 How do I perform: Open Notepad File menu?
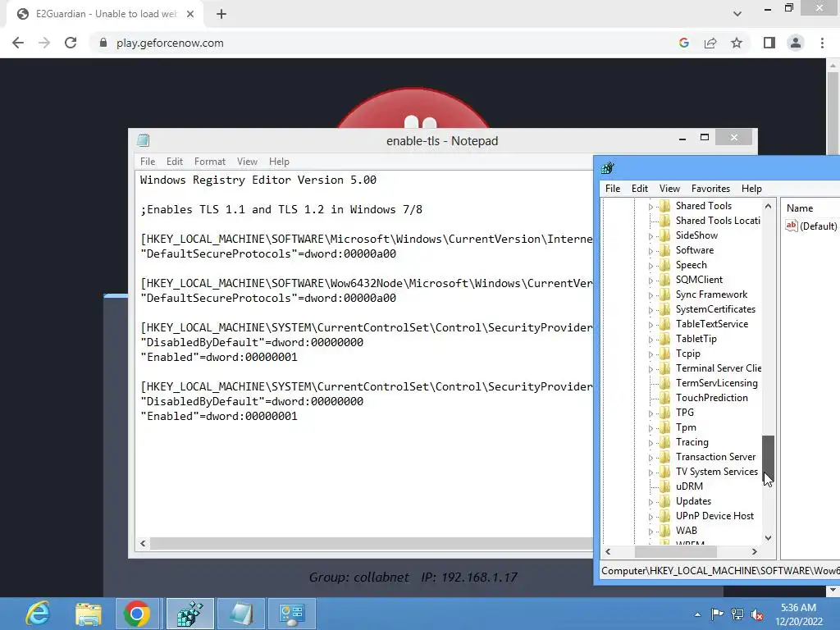pos(148,162)
